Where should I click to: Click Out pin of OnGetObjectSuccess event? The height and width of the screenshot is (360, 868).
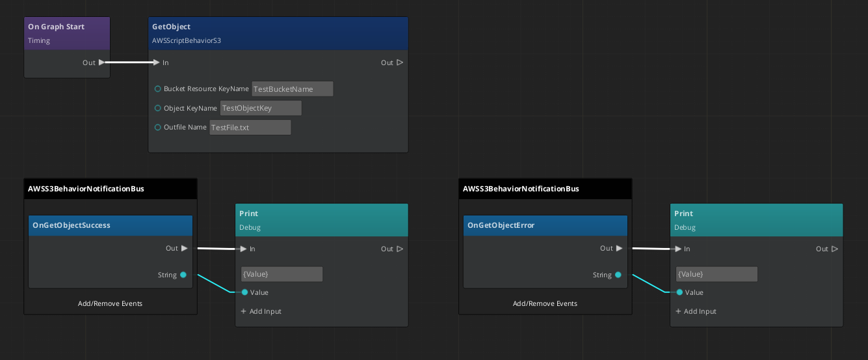point(185,248)
